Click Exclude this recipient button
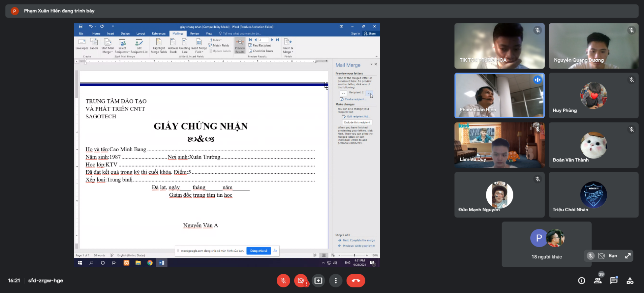 [x=357, y=122]
